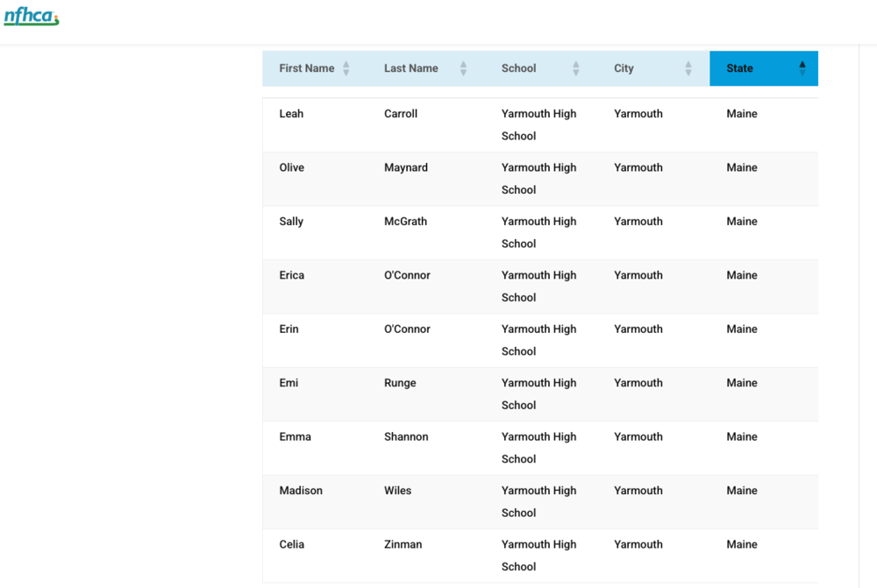The height and width of the screenshot is (588, 877).
Task: Sort table by Last Name header
Action: point(410,68)
